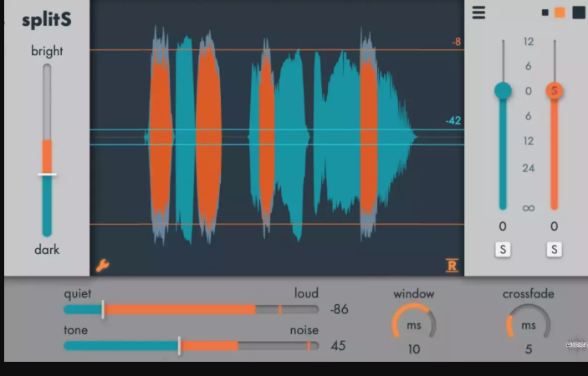Solo the teal channel with S button
Screen dimensions: 588x376
click(x=503, y=249)
